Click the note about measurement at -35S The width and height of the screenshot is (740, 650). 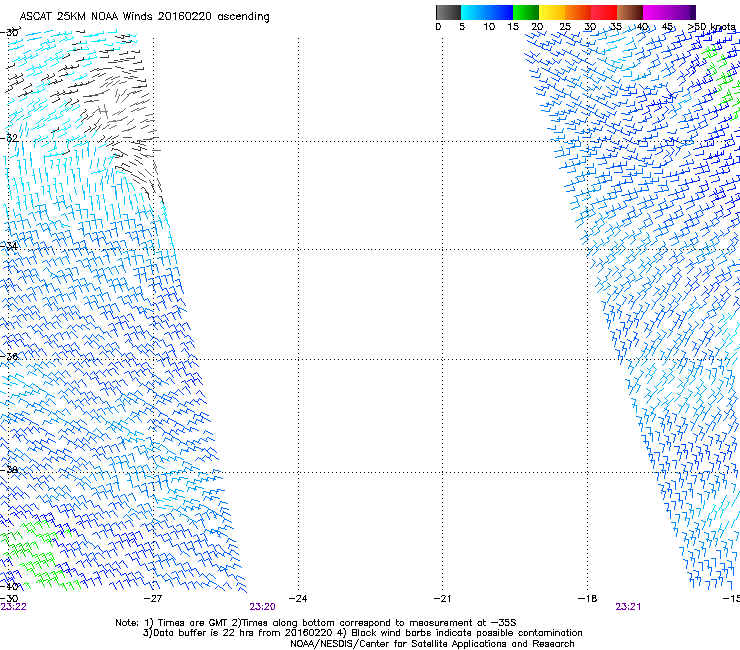[374, 623]
